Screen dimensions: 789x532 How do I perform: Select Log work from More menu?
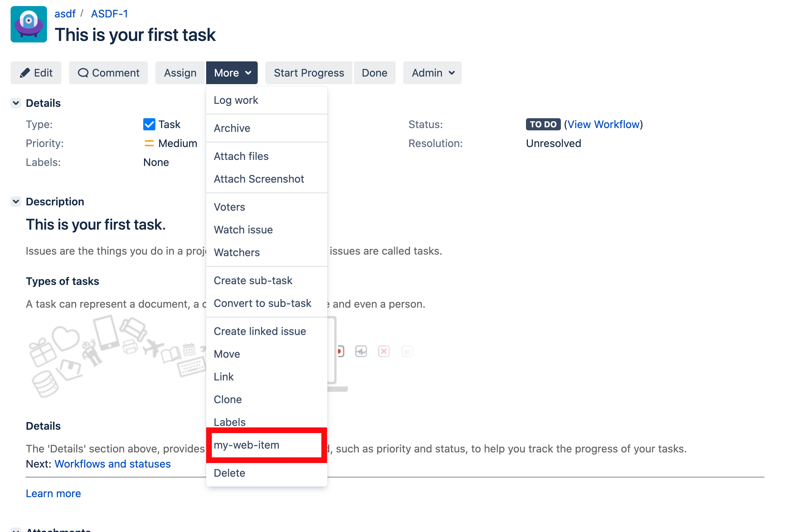[267, 100]
